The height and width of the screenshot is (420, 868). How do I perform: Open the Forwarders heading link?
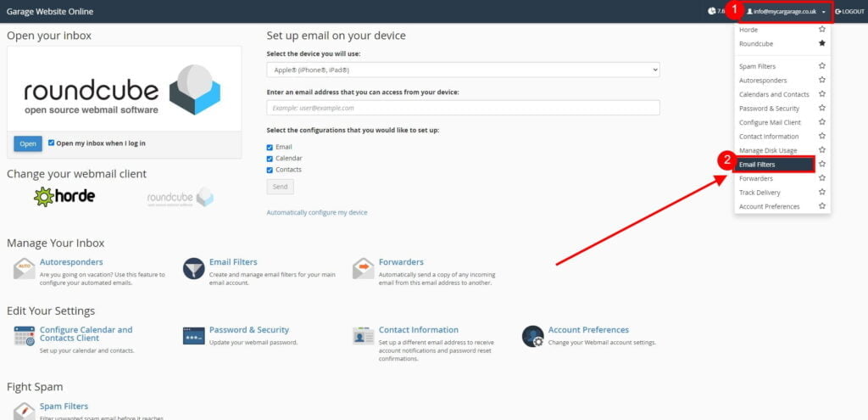401,261
